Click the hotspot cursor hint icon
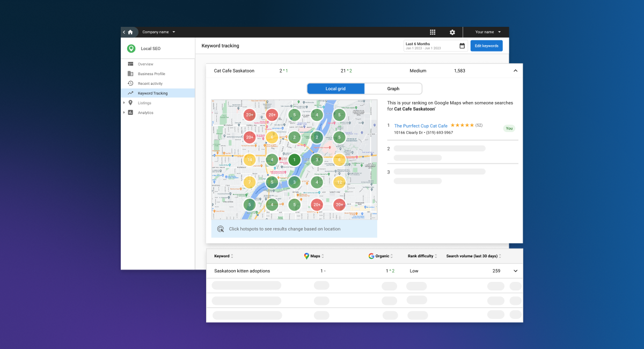The width and height of the screenshot is (644, 349). coord(221,229)
